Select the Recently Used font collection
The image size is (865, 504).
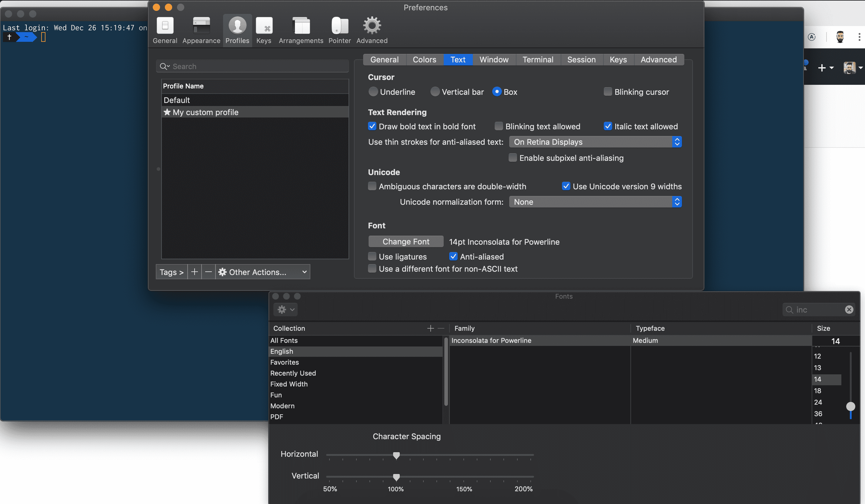click(x=356, y=373)
